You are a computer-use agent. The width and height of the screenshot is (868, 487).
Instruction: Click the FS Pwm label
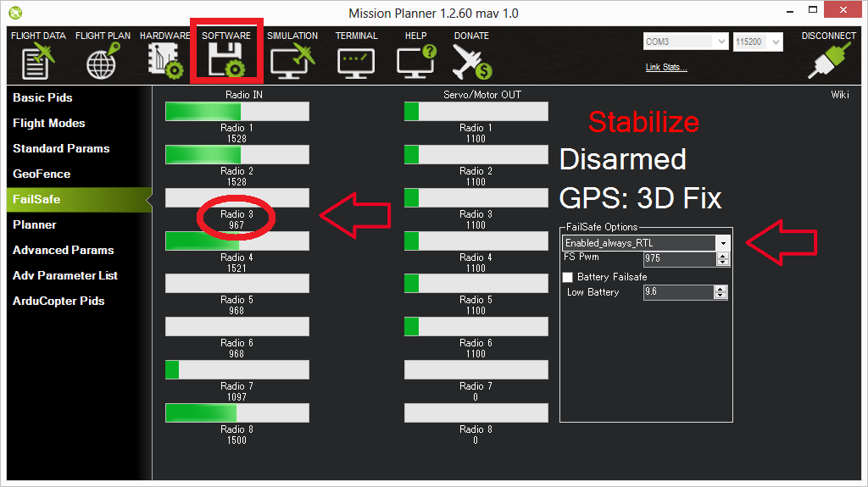pos(581,257)
